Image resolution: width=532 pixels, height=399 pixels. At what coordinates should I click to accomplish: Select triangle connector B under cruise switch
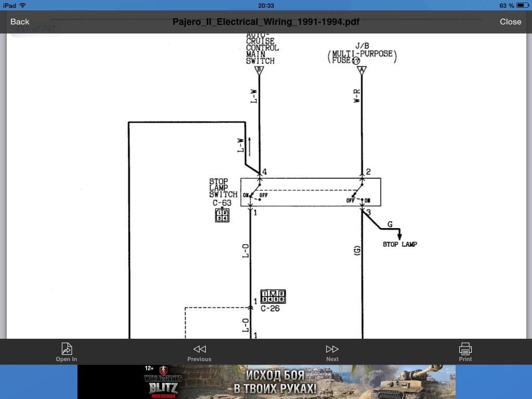259,70
